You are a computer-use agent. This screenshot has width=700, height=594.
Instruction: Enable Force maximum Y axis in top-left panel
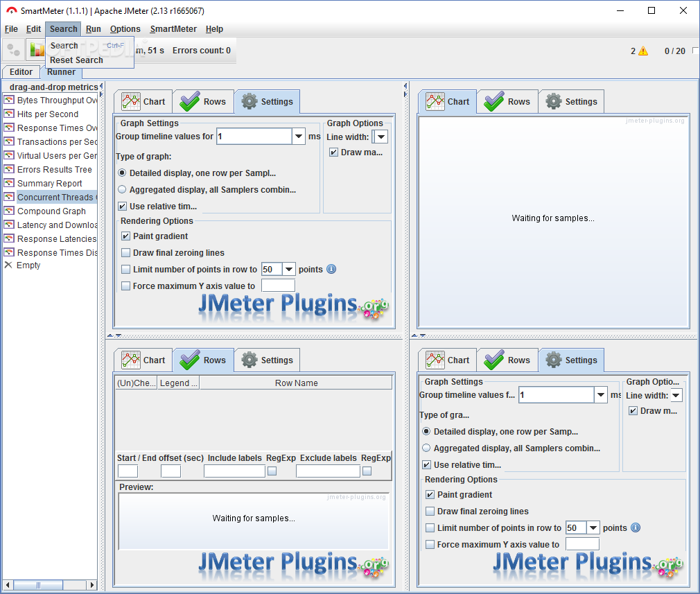[126, 286]
